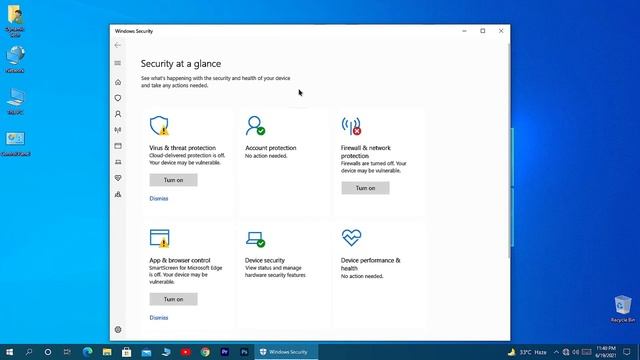Open Mail app from taskbar
640x360 pixels.
point(146,352)
